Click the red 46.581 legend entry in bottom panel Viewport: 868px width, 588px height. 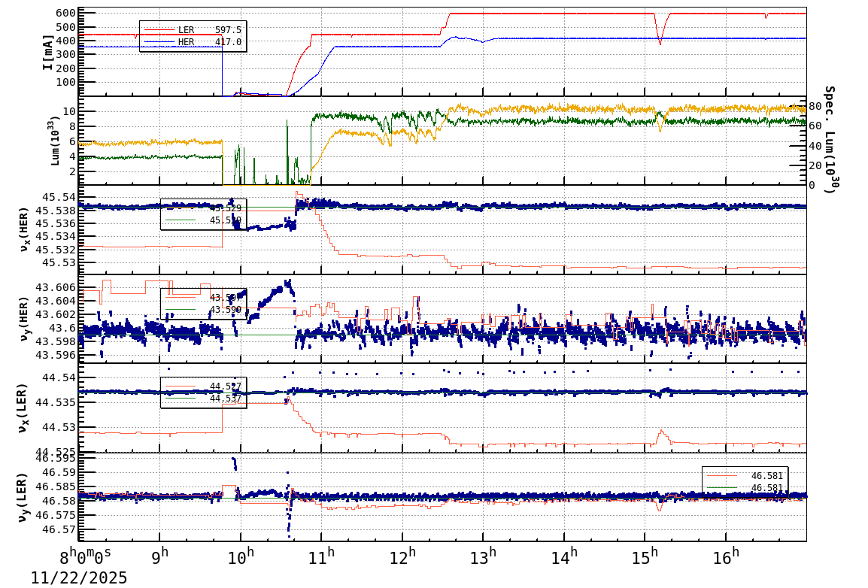click(x=766, y=475)
